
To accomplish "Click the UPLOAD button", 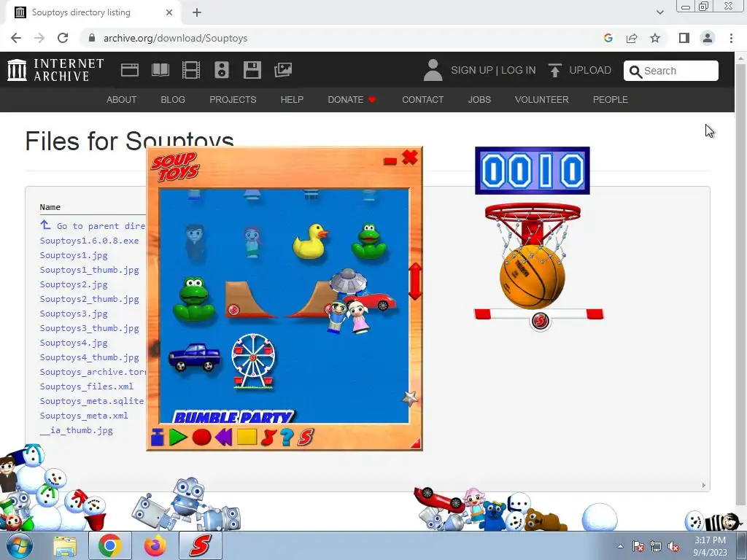I will pos(580,70).
